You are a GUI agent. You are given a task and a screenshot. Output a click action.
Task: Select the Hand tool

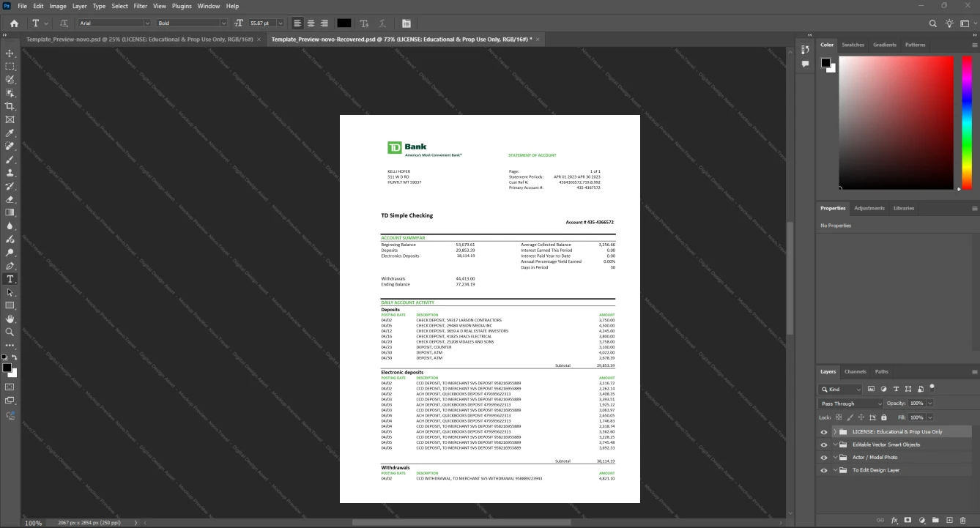10,319
